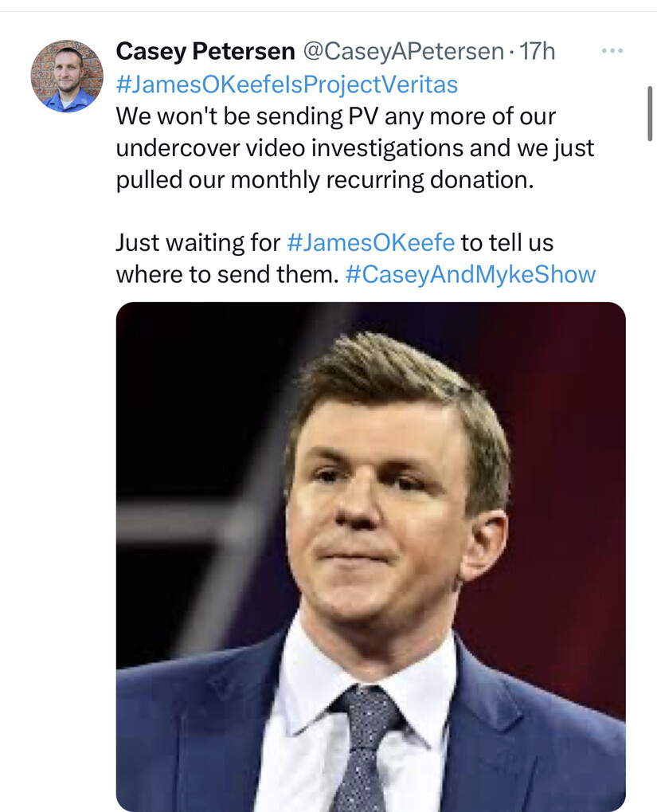The height and width of the screenshot is (812, 657).
Task: Click the 'undercover video investigations' text line
Action: coord(290,148)
